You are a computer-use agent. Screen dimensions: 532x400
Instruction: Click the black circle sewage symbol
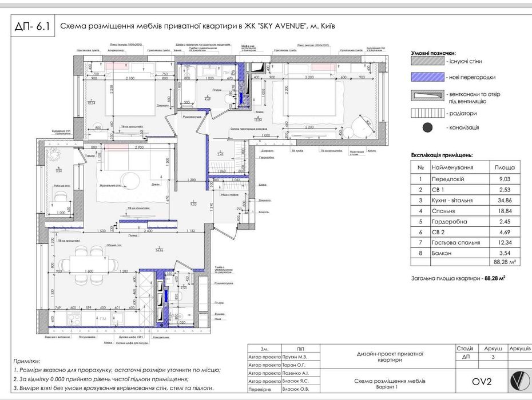[427, 128]
